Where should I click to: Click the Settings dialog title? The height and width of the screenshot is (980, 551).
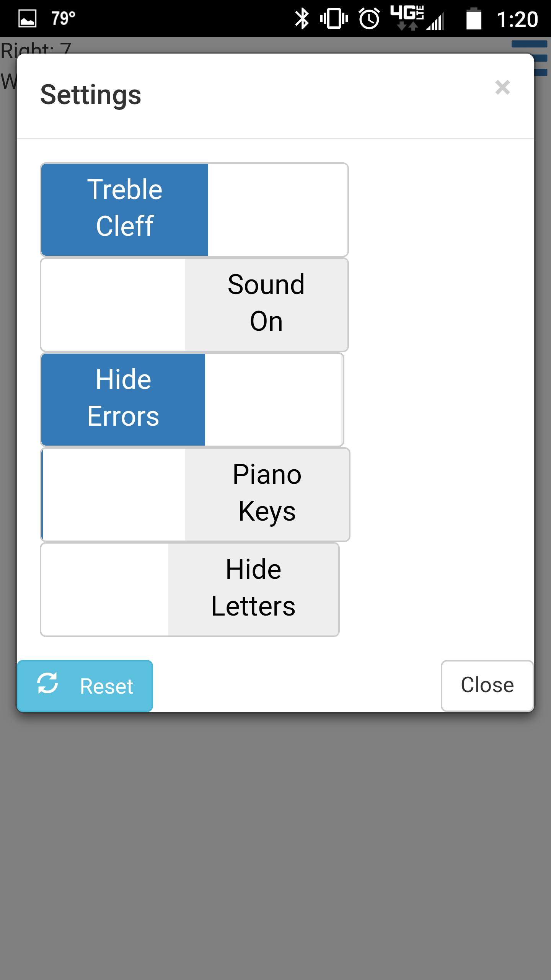click(x=91, y=95)
